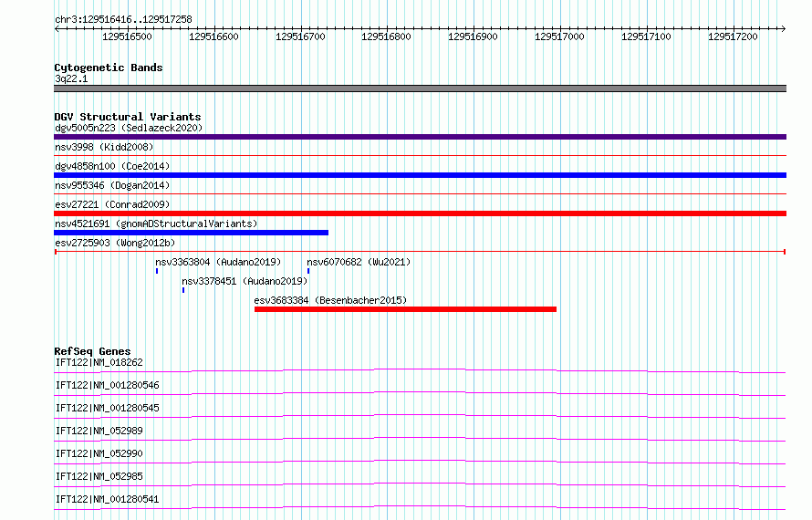Open esv2725903 (Wong2012b) variant label
The width and height of the screenshot is (812, 520).
(x=115, y=243)
